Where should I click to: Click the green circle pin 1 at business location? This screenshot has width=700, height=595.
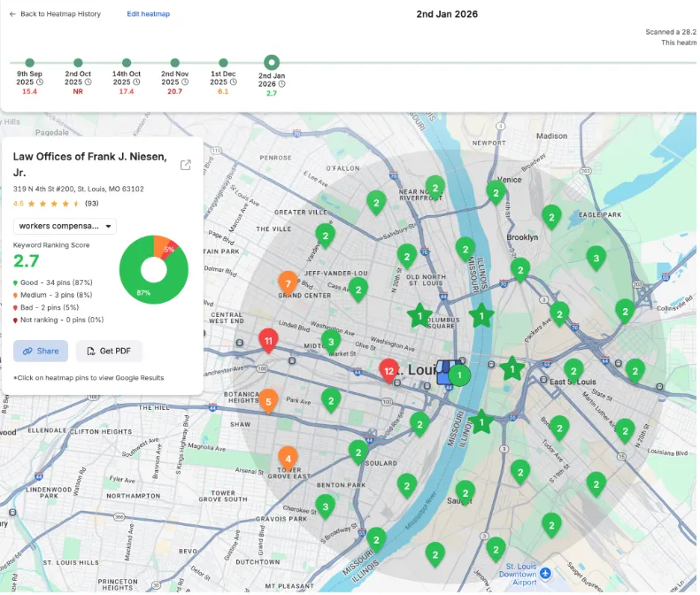click(x=459, y=375)
